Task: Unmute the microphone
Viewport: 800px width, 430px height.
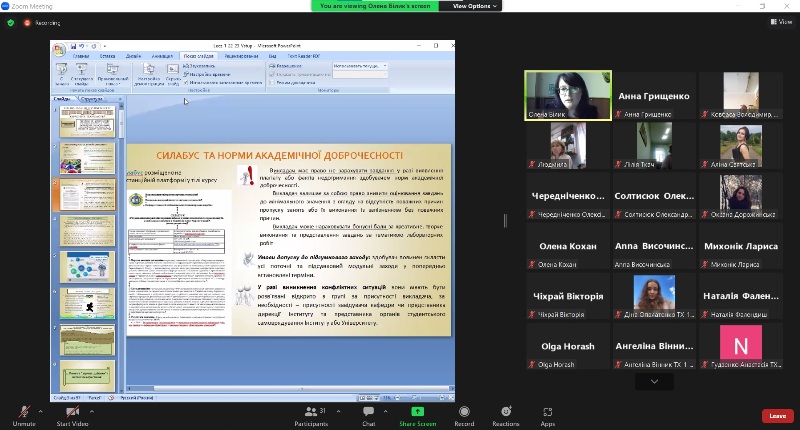Action: tap(24, 411)
